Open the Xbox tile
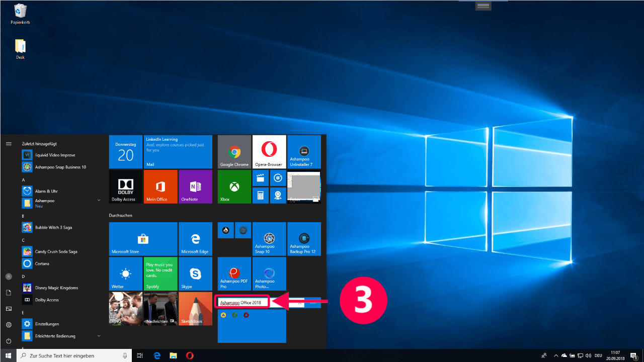This screenshot has height=362, width=644. (234, 187)
